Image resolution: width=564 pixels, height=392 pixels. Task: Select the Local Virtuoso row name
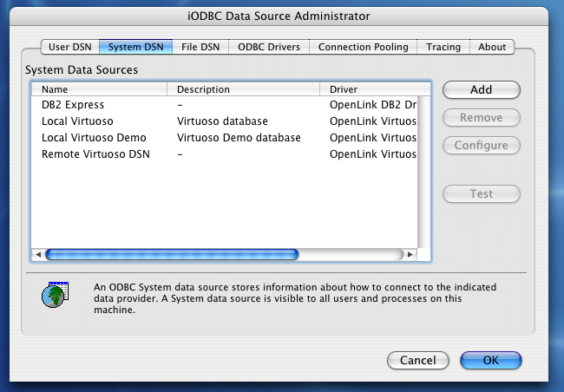77,121
